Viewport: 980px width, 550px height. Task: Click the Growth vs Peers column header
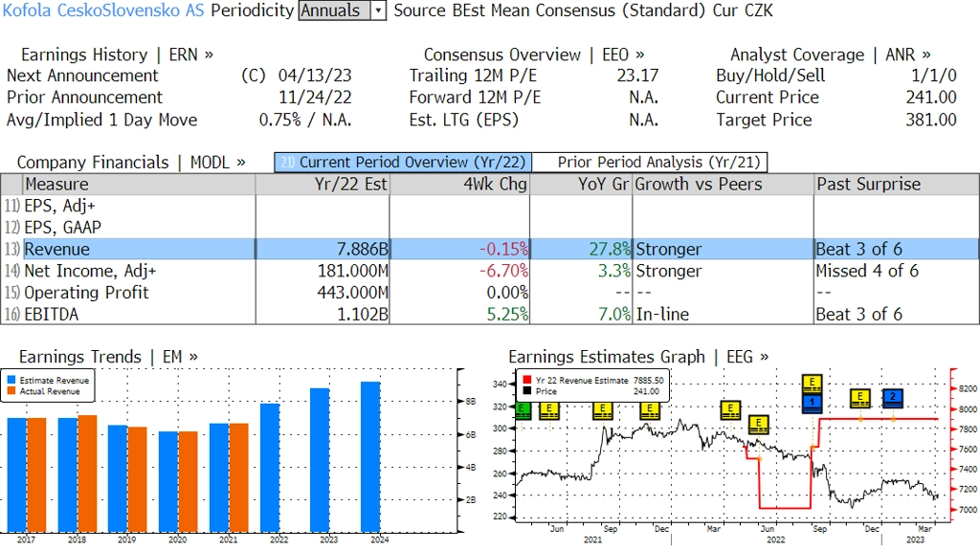coord(724,185)
